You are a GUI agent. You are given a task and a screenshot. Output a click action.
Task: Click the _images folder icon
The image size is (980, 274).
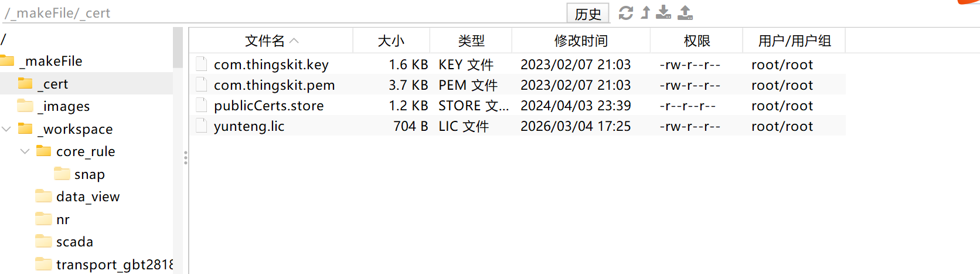point(25,106)
